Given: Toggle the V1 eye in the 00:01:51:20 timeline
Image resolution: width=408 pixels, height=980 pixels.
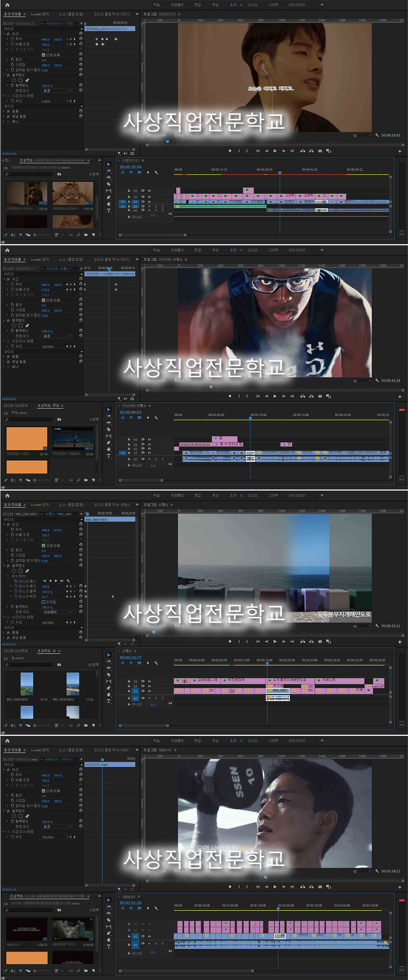Looking at the screenshot, I should pos(149,937).
